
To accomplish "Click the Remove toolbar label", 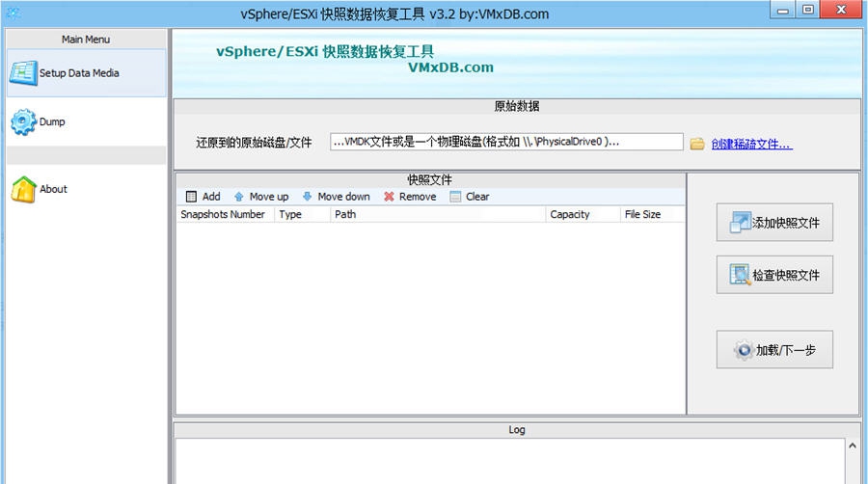I will 418,197.
